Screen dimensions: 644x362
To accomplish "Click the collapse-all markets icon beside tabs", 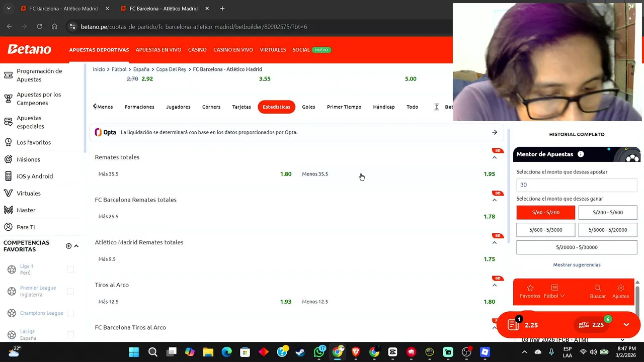I will pos(436,107).
